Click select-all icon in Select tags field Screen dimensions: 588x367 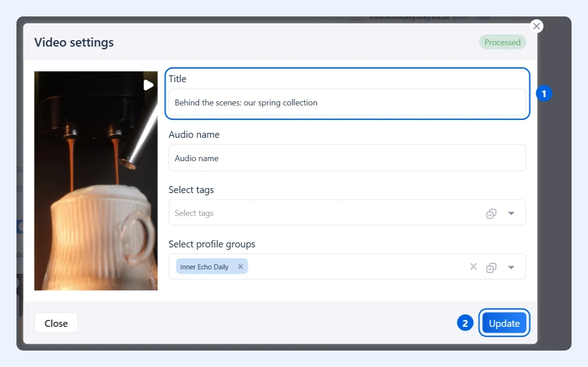(x=491, y=213)
